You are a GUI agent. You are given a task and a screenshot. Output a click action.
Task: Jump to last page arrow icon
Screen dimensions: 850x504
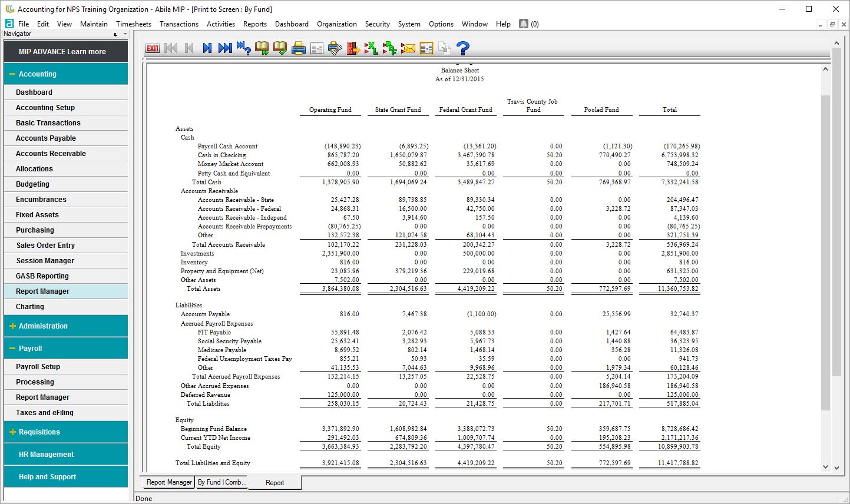(x=225, y=48)
